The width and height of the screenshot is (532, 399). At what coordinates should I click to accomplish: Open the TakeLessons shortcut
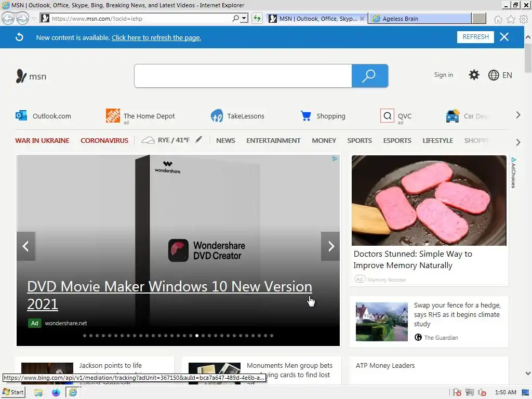237,116
